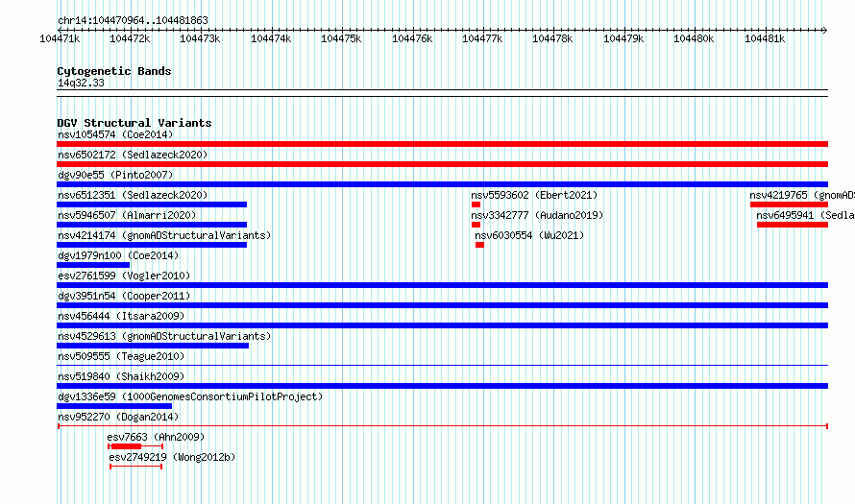Open esv7663 (Ahn2009) label
Screen dimensions: 855x504
click(156, 437)
